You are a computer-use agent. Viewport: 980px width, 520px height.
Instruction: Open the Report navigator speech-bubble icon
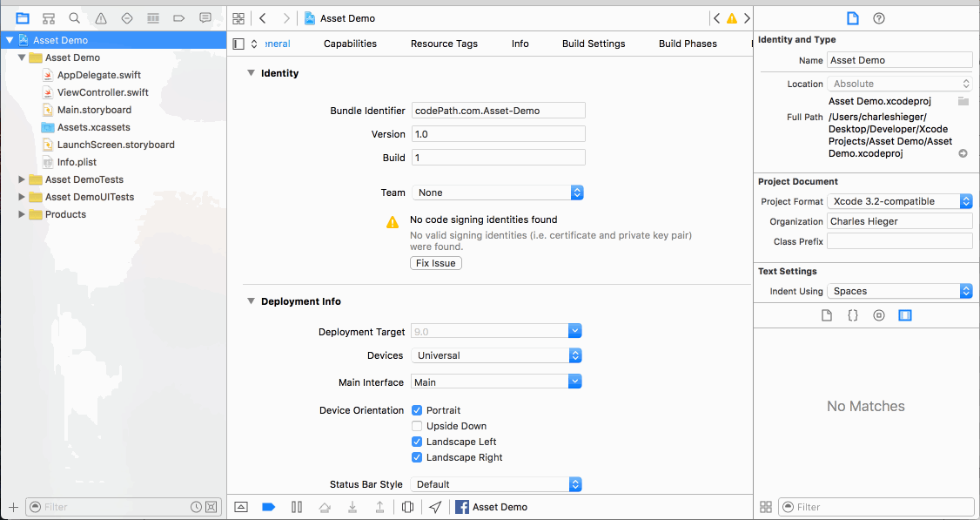205,18
